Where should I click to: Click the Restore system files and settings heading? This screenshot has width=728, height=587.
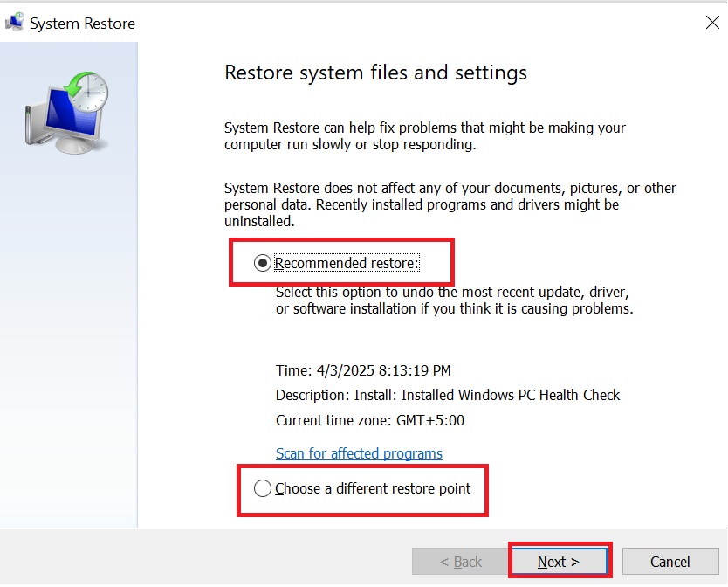point(375,73)
